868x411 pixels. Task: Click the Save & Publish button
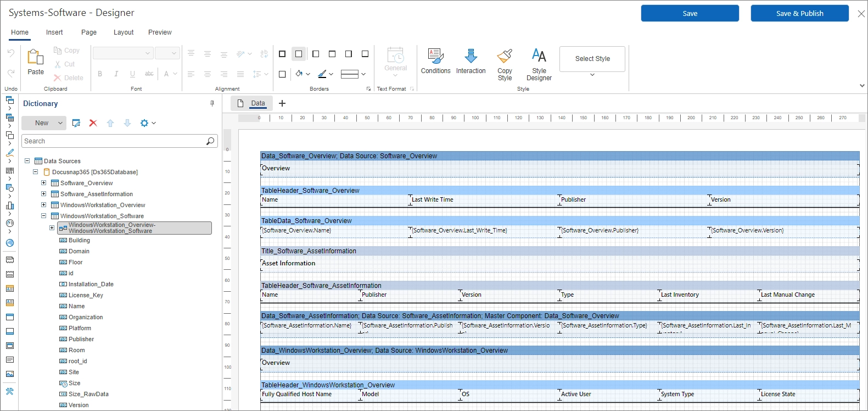(x=799, y=13)
